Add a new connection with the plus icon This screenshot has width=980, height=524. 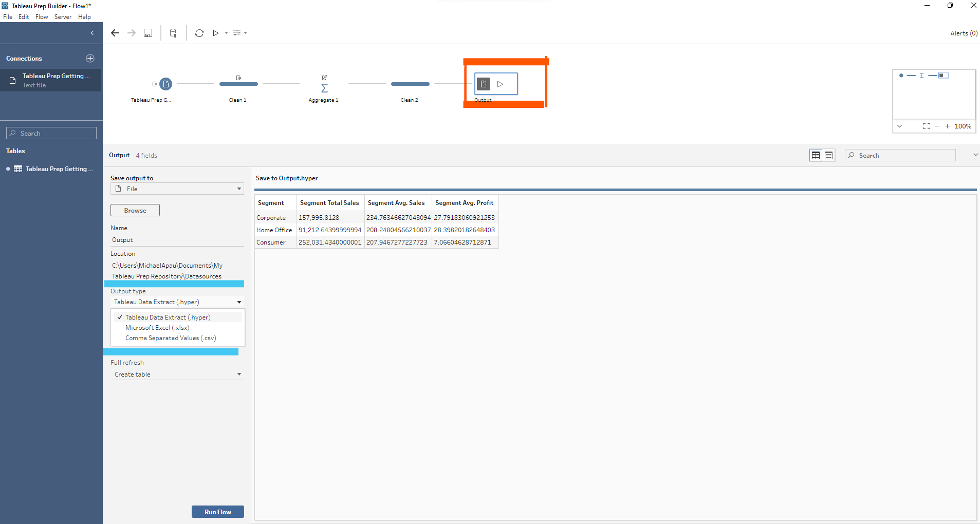click(90, 58)
